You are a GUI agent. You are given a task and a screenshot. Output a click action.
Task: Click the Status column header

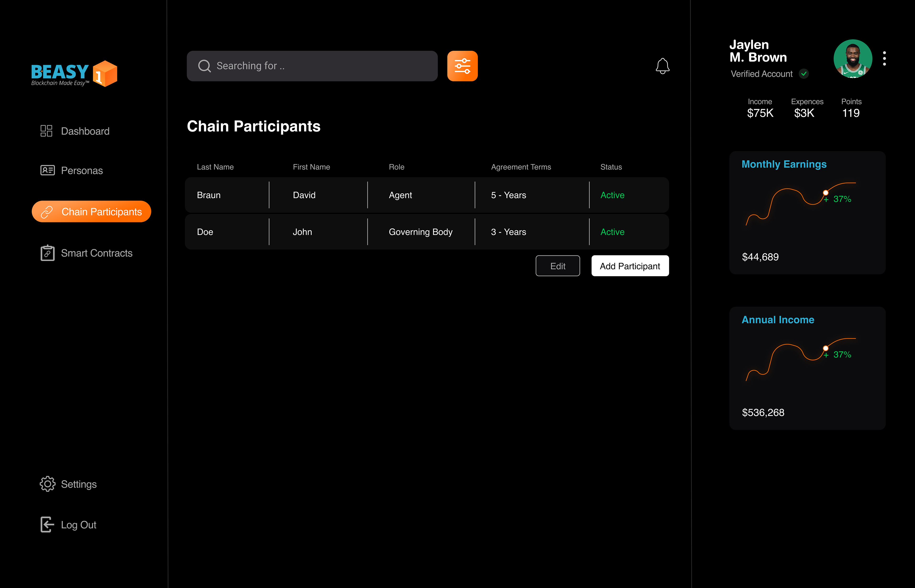[611, 167]
